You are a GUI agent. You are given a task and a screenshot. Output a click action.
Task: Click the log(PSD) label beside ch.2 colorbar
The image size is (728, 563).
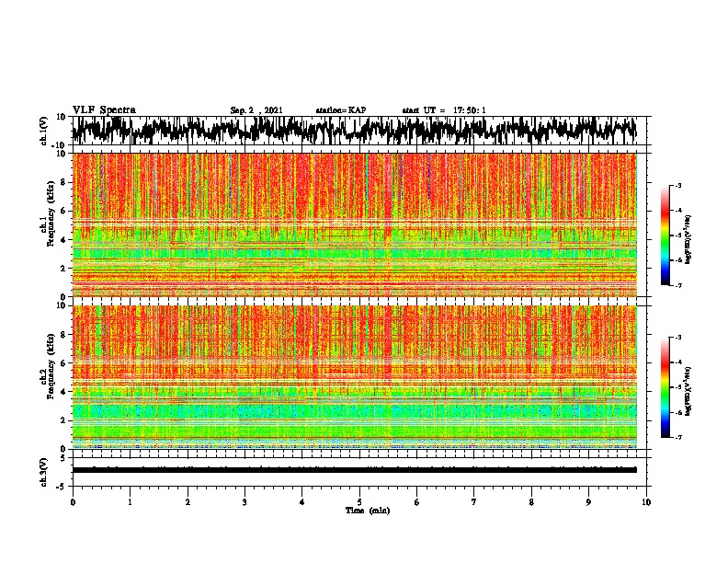click(x=688, y=391)
